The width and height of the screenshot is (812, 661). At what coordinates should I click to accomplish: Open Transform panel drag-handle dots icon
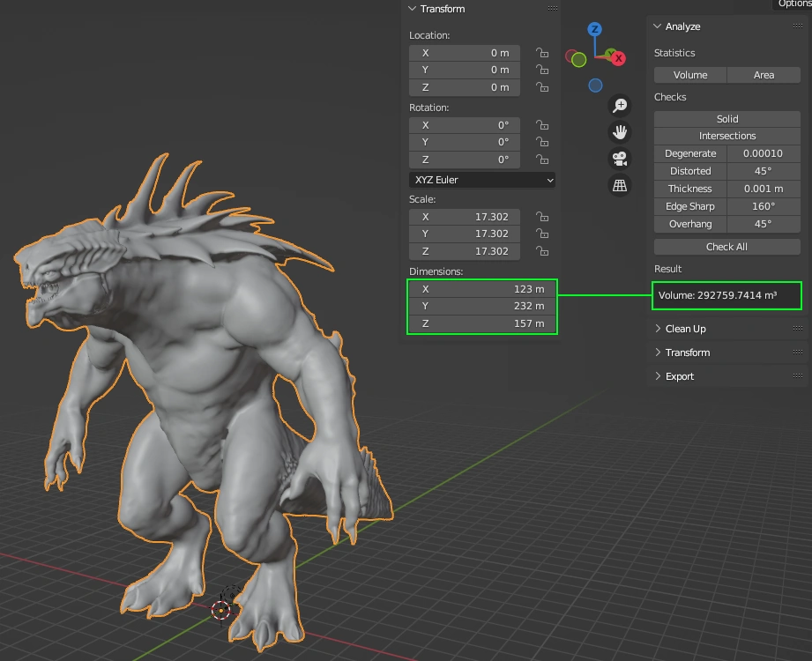coord(553,8)
